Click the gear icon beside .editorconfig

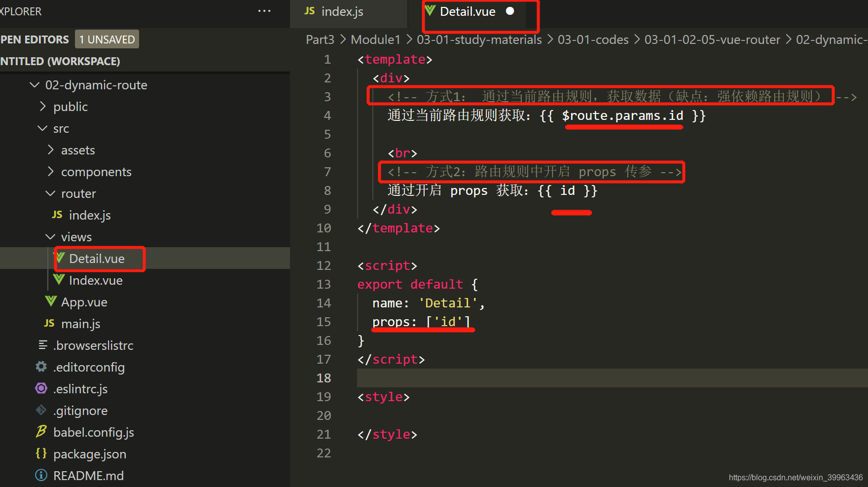coord(41,367)
